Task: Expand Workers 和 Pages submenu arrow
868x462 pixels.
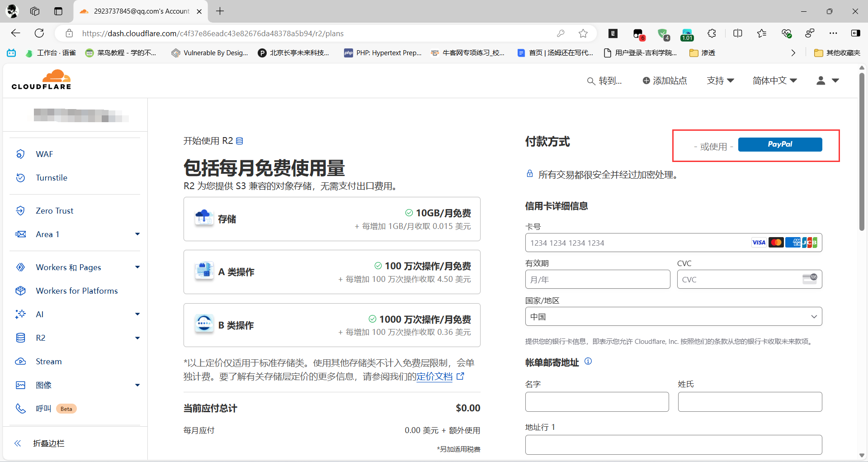Action: (x=137, y=267)
